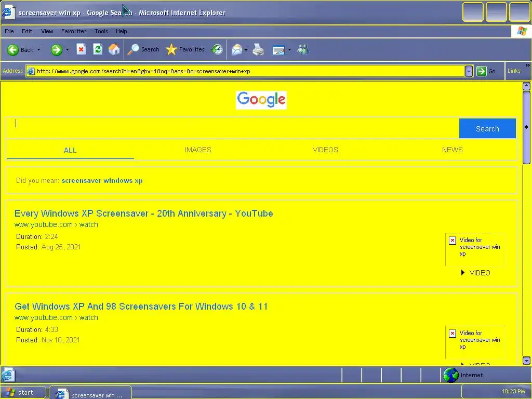Click the VIDEO play link of first result
This screenshot has width=532, height=399.
[x=476, y=273]
